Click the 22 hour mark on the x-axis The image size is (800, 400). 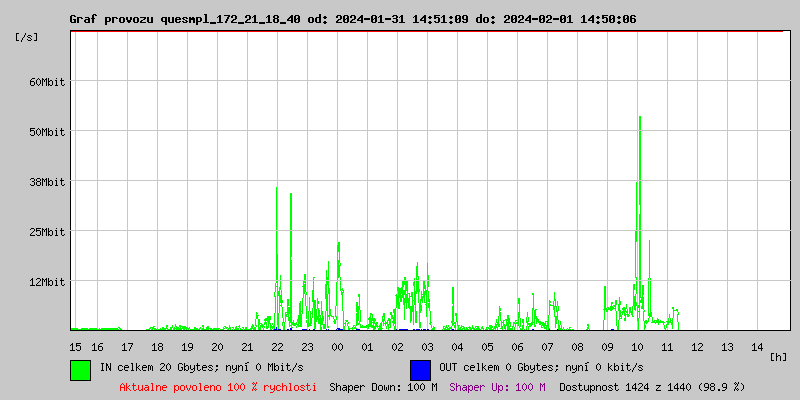point(277,346)
